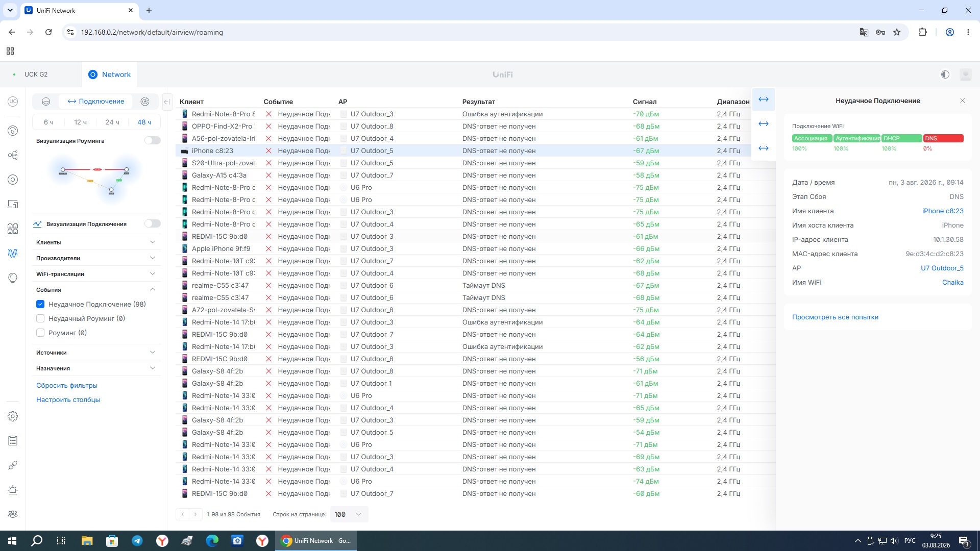Show hidden system tray icons

857,541
